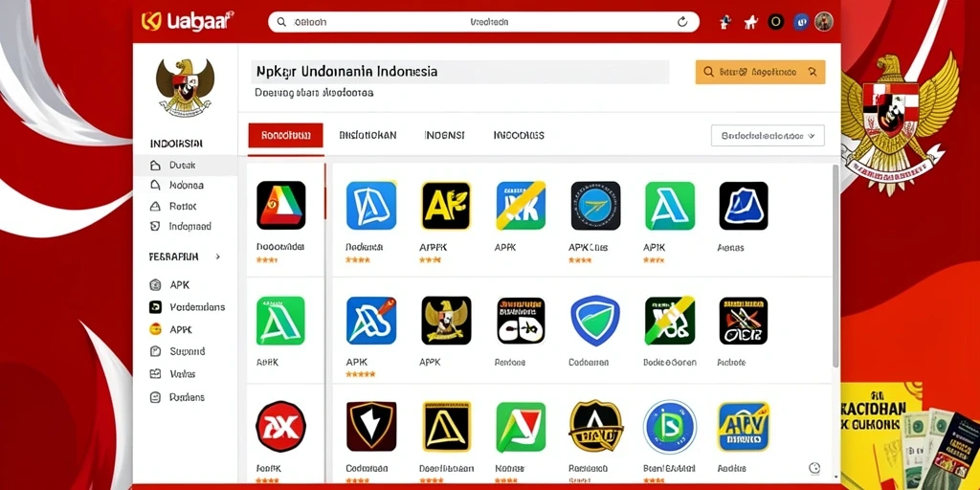980x490 pixels.
Task: Select the Dueak home item in the sidebar
Action: click(185, 166)
